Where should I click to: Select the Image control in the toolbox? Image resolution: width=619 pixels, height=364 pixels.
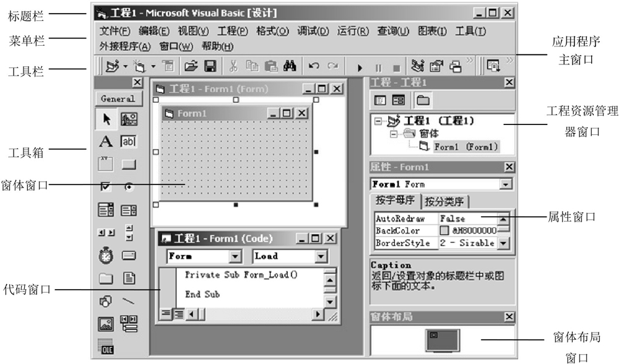point(105,324)
